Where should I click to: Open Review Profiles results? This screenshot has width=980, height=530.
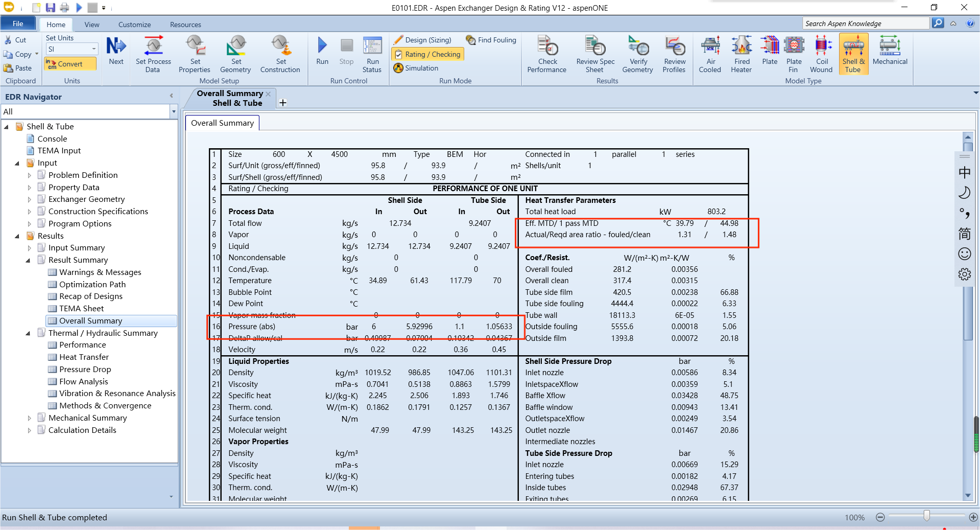pos(674,54)
